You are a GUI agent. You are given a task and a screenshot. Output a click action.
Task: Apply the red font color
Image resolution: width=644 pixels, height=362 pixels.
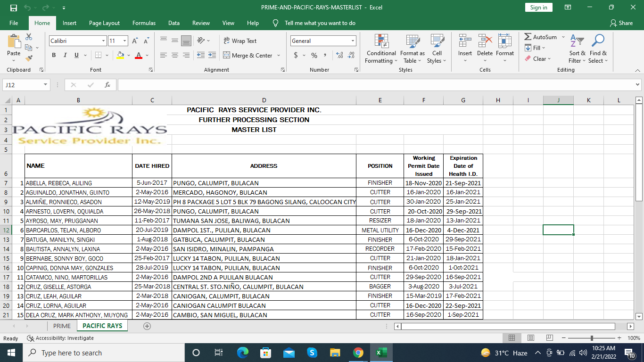(139, 55)
